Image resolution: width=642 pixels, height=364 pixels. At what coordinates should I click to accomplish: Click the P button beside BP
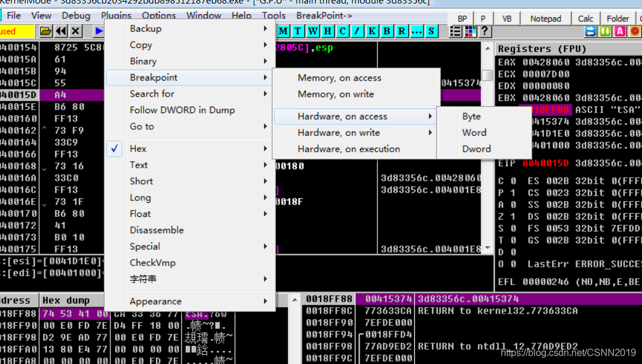[483, 18]
